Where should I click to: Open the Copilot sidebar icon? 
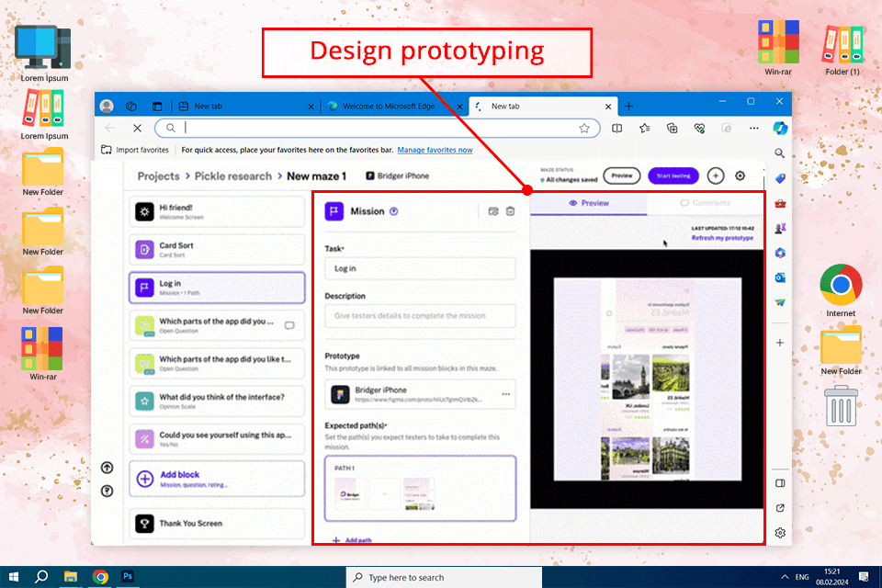click(x=780, y=129)
